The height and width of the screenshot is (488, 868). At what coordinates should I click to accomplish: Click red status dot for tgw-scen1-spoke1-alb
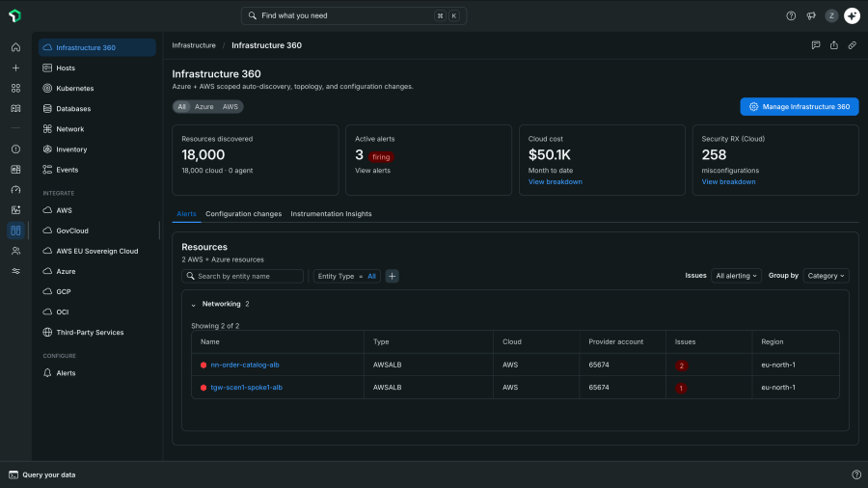(203, 388)
